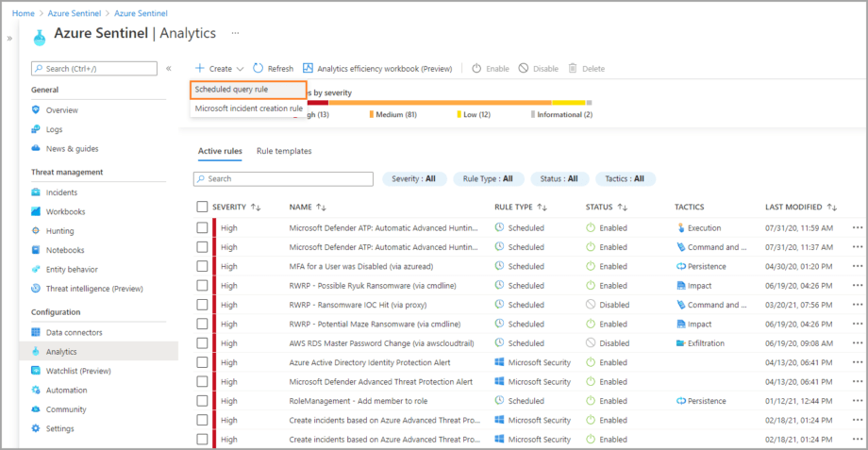Check the box for RWRP - Ransomware IOC Hit
Screen dimensions: 868x450
coord(202,305)
